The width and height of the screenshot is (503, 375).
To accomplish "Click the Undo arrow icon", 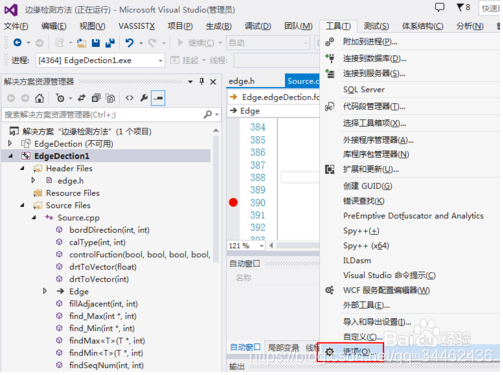I will pos(129,43).
